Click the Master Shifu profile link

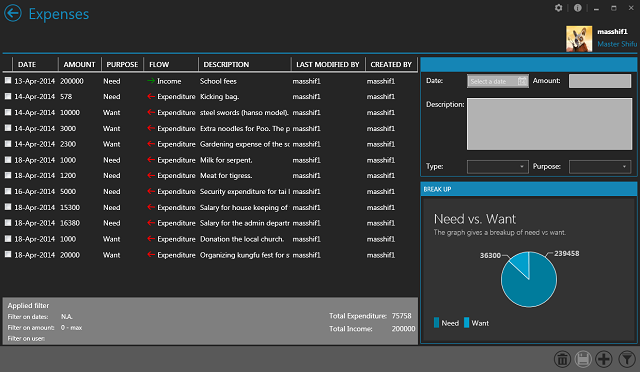[617, 44]
